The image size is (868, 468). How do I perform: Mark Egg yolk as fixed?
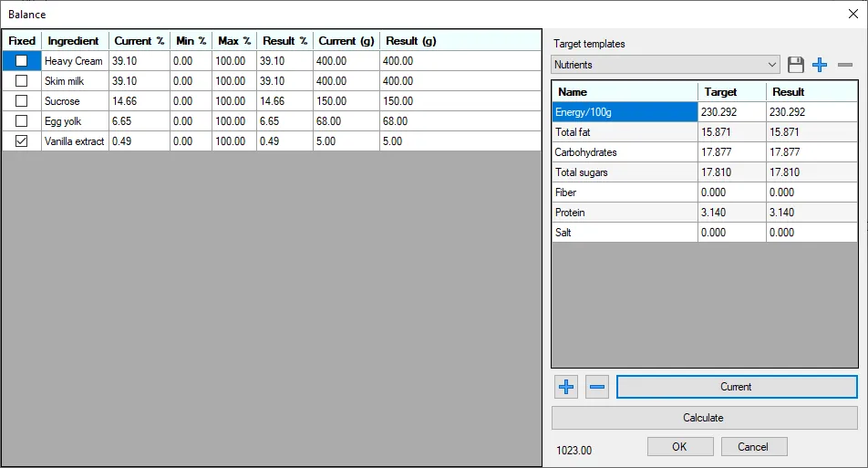pyautogui.click(x=21, y=120)
